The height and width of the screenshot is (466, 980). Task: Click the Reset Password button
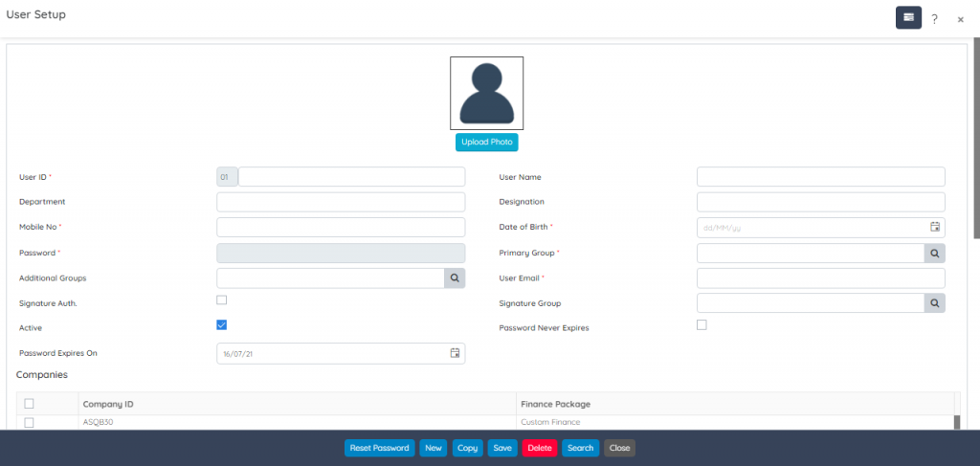click(x=379, y=448)
